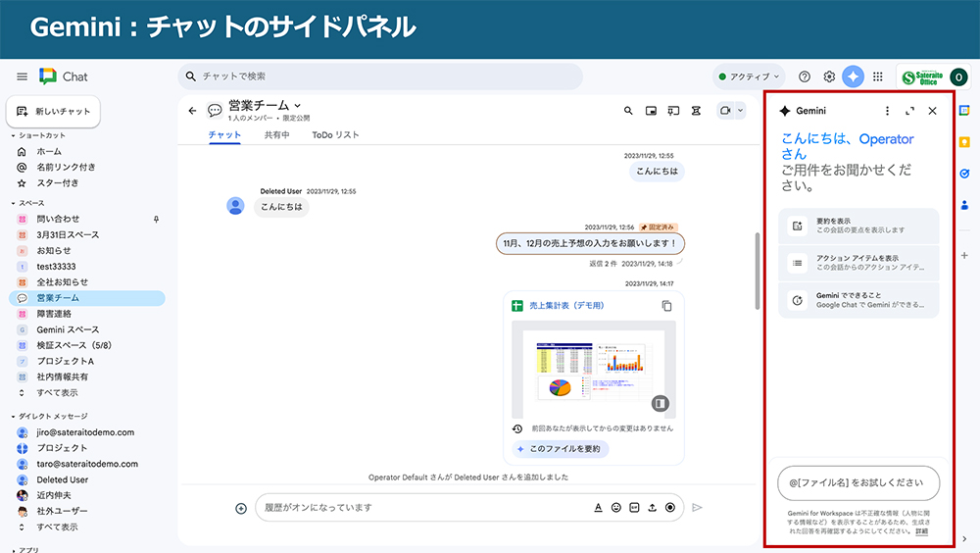
Task: Upload a file from the composer
Action: coord(652,507)
